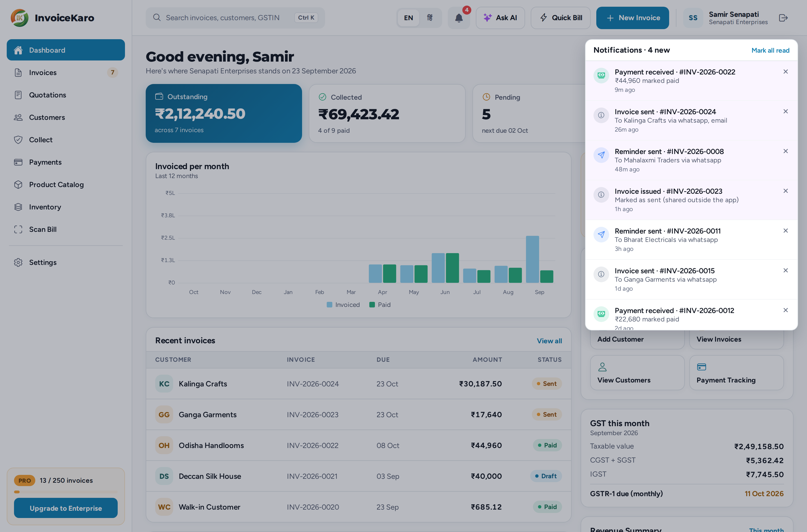Open the notifications bell icon
The height and width of the screenshot is (532, 807).
tap(459, 18)
